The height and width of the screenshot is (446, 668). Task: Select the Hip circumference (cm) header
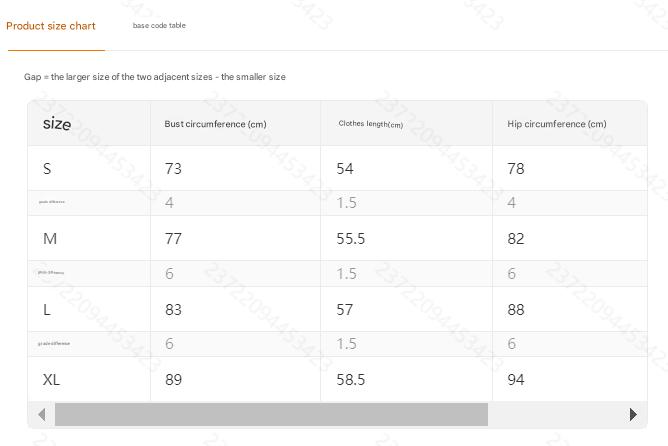pos(556,124)
